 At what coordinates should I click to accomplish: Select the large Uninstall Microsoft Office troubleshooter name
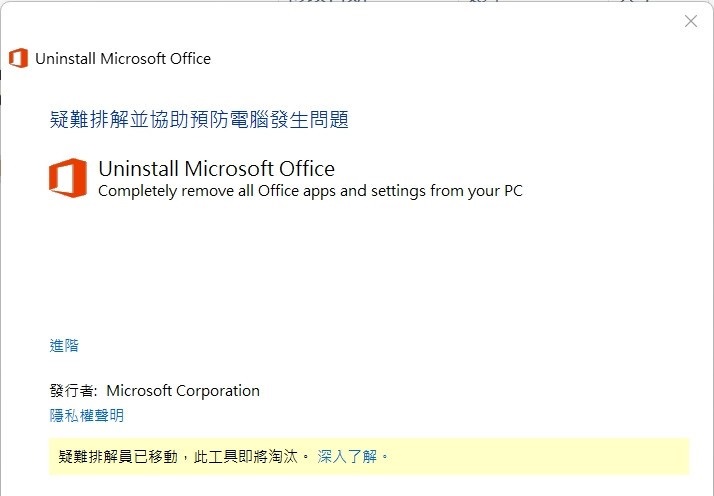coord(216,168)
